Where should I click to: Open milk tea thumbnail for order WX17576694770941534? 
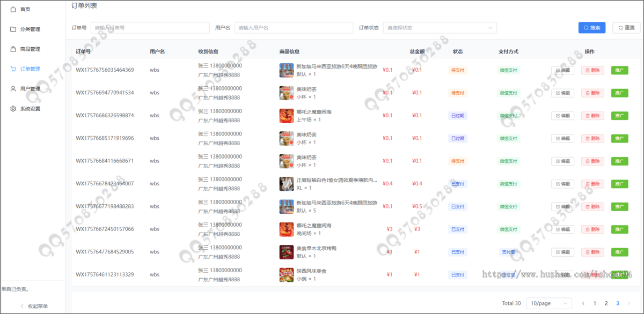(287, 93)
